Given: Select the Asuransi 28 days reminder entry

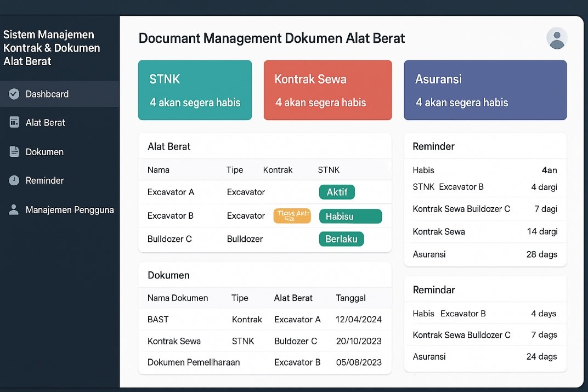Looking at the screenshot, I should (485, 254).
